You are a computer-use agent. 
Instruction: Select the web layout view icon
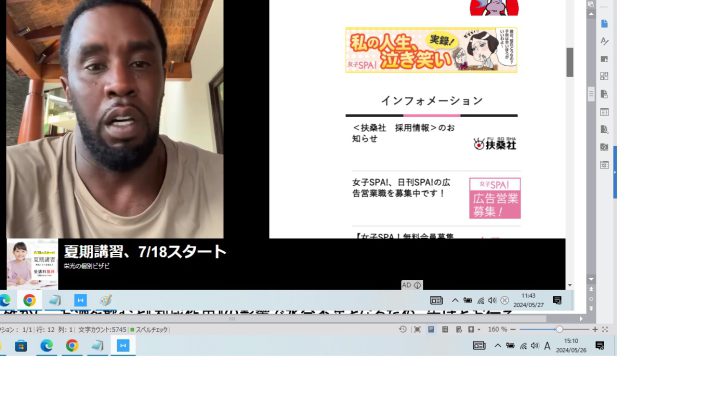click(458, 329)
